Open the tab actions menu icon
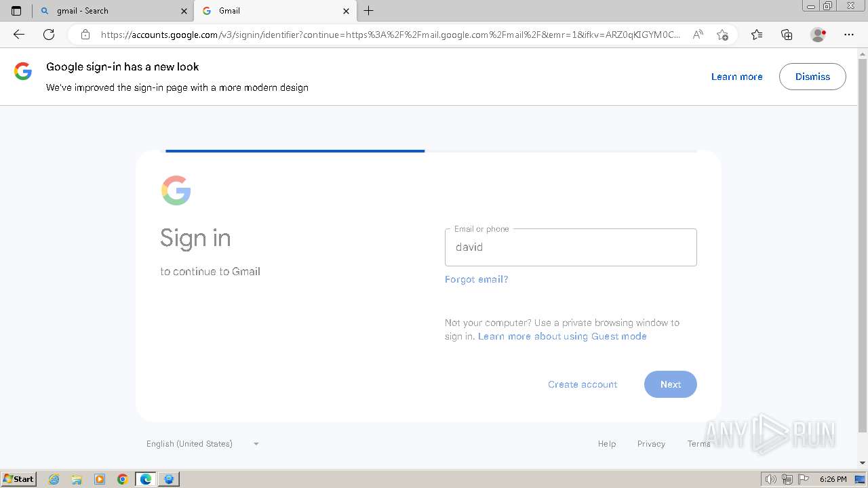The height and width of the screenshot is (488, 868). tap(16, 11)
